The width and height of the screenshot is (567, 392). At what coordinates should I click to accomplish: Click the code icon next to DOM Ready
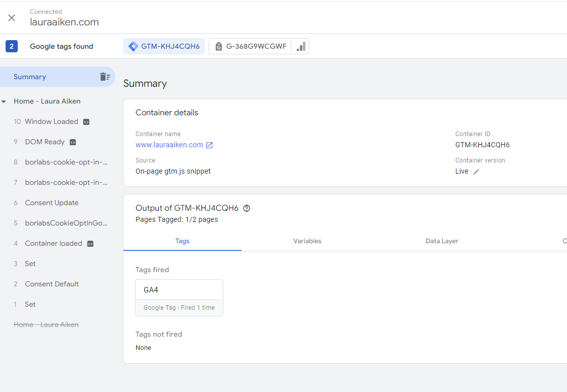coord(73,142)
